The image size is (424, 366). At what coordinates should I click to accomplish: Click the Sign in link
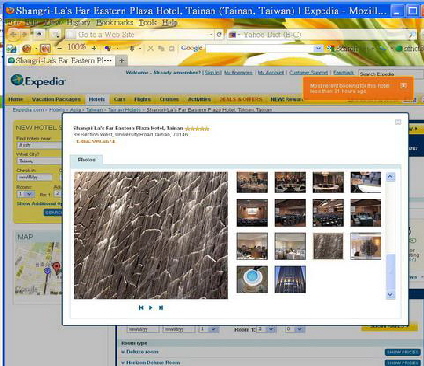click(213, 72)
